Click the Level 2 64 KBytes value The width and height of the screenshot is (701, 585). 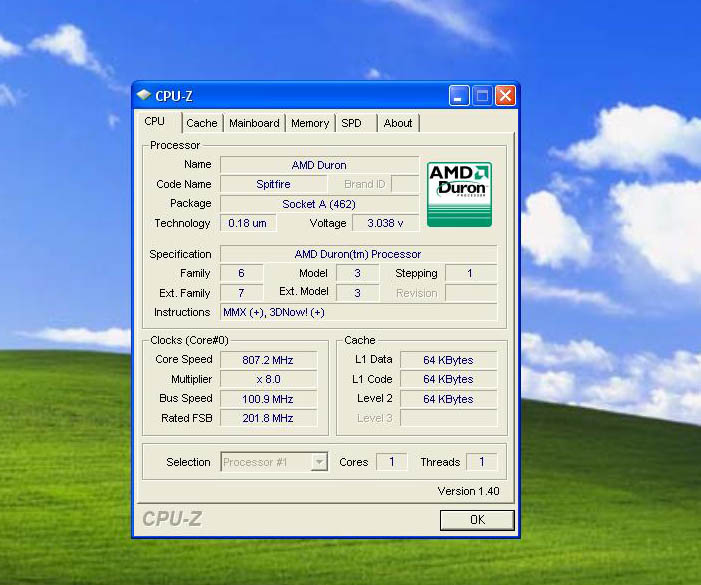tap(448, 399)
